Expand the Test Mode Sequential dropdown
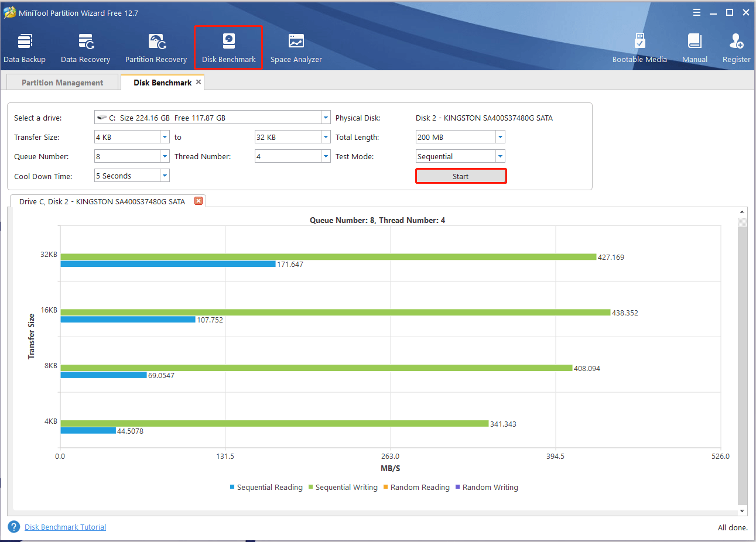 [x=500, y=156]
